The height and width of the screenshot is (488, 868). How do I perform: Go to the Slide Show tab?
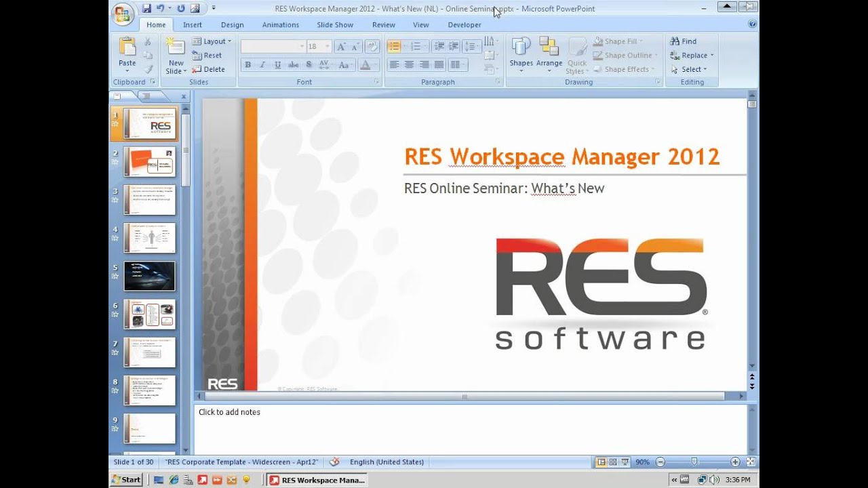(335, 25)
